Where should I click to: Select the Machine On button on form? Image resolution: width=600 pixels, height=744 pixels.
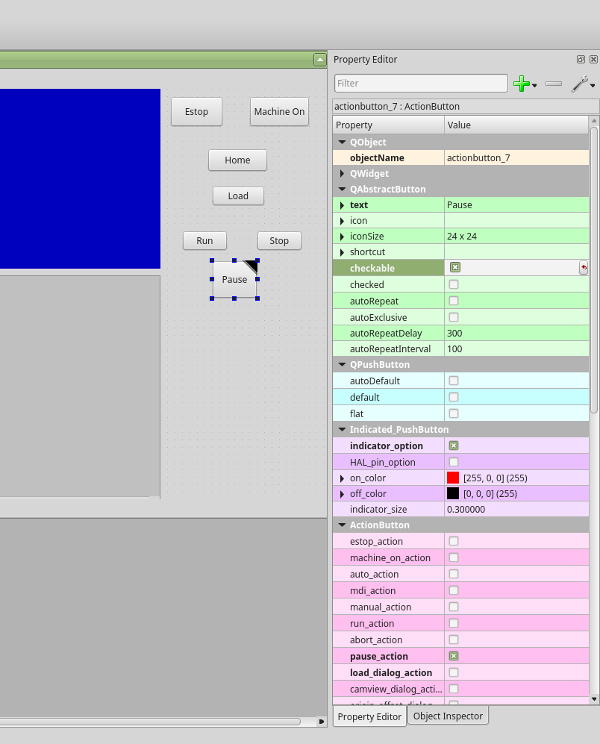click(x=279, y=112)
